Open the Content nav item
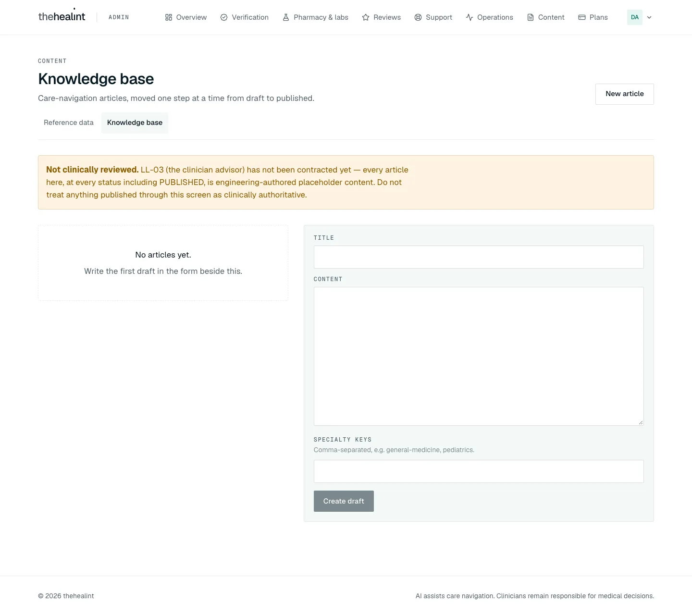The width and height of the screenshot is (692, 616). point(546,17)
